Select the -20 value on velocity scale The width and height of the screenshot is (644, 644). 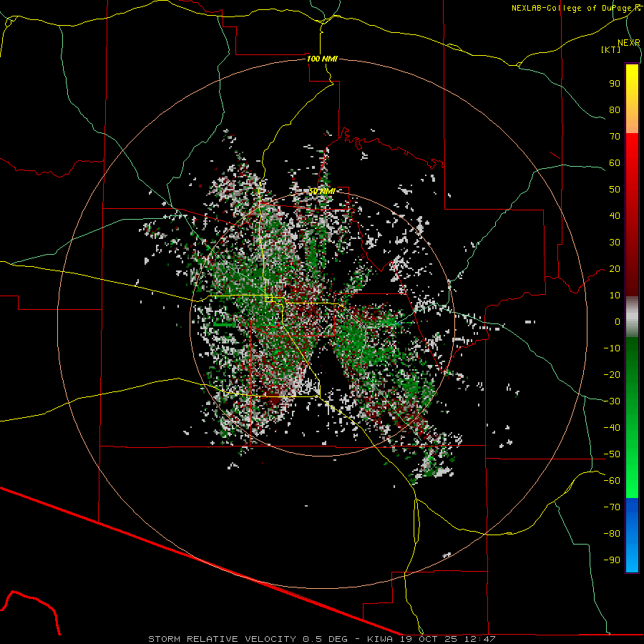click(612, 374)
